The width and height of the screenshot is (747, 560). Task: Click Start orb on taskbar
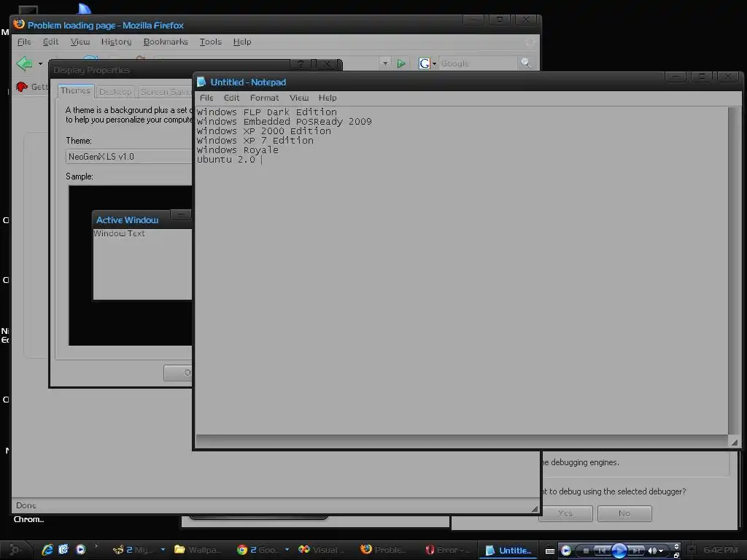click(15, 550)
